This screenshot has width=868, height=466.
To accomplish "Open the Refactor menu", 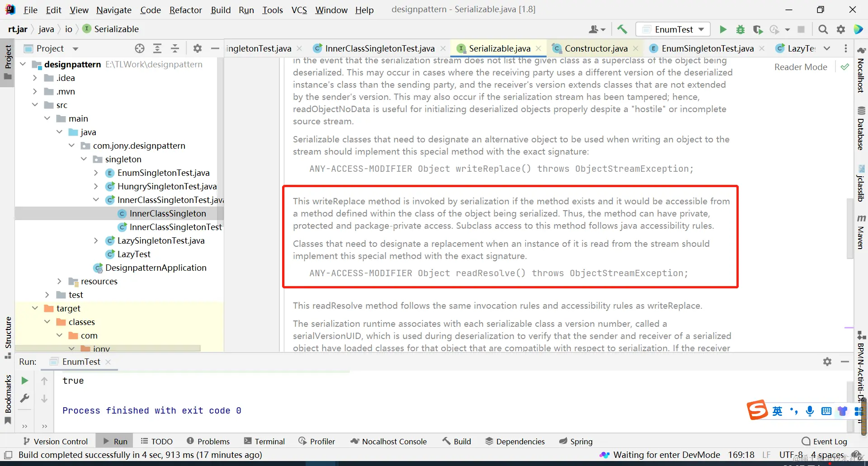I will click(186, 10).
